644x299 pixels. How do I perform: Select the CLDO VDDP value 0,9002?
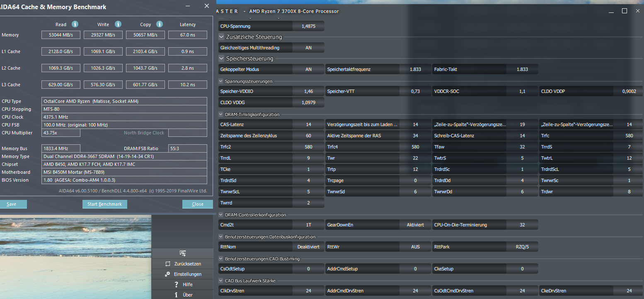click(x=629, y=91)
